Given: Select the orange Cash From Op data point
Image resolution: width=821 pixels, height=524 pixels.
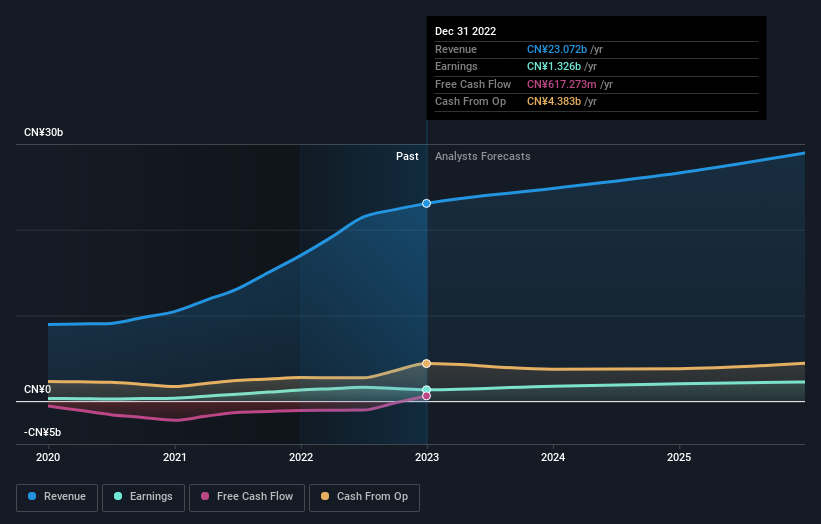Looking at the screenshot, I should [427, 363].
